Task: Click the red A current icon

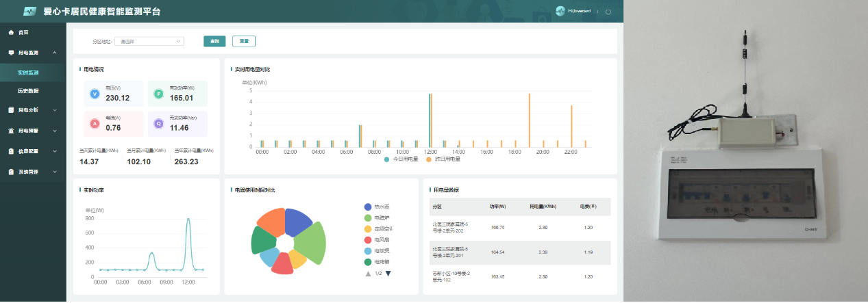Action: (x=95, y=124)
